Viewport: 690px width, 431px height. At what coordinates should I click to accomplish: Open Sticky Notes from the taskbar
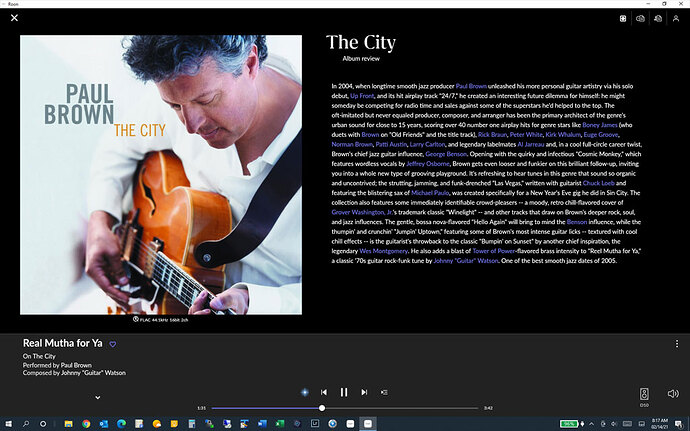coord(174,424)
